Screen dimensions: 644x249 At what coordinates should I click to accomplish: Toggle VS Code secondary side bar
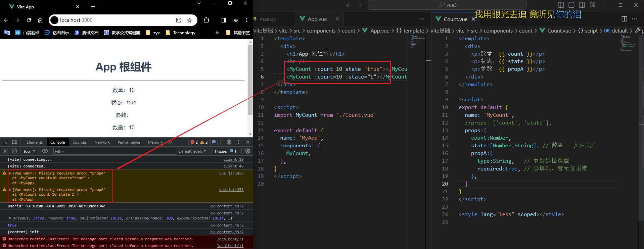pos(582,5)
